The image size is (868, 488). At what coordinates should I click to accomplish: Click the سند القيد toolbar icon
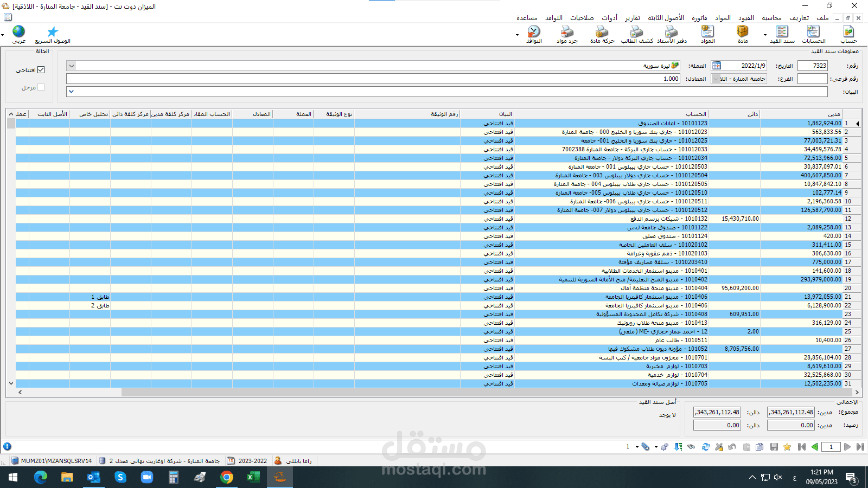click(x=782, y=34)
